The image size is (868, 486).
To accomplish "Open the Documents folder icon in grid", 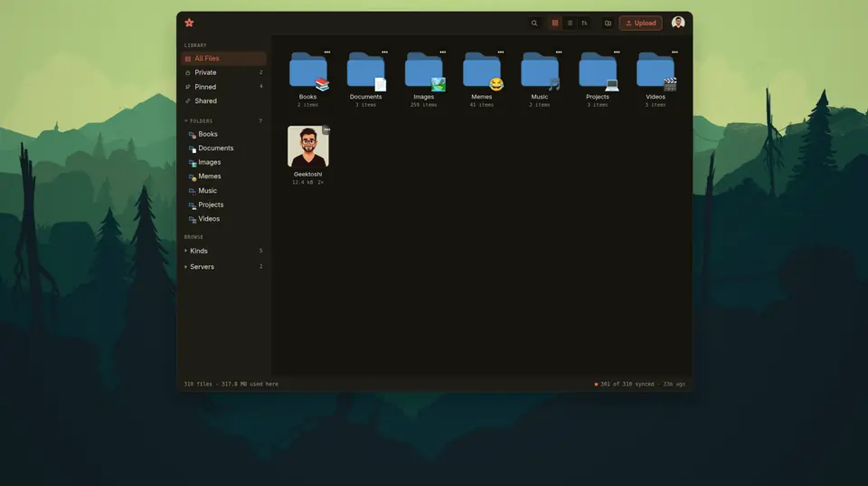I will [366, 71].
